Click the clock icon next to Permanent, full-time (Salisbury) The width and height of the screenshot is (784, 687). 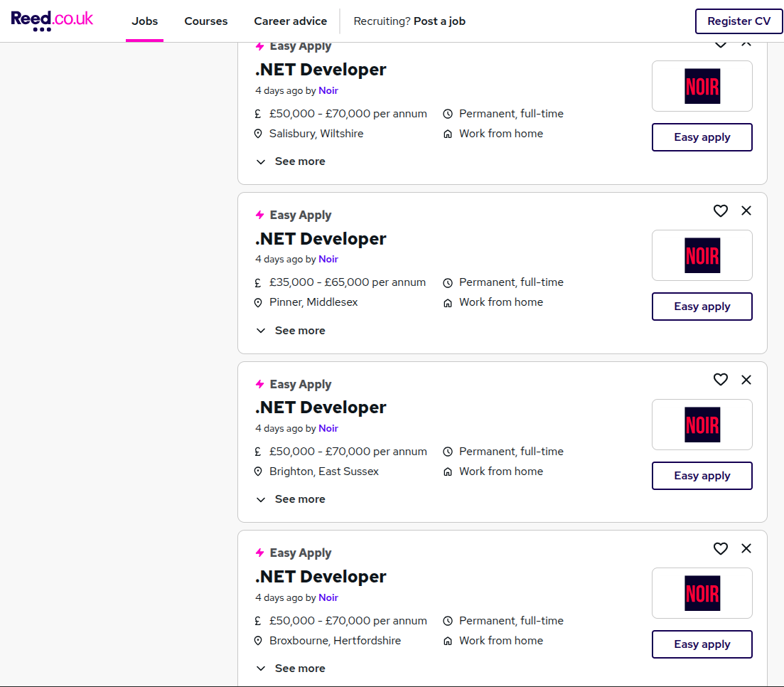coord(448,114)
